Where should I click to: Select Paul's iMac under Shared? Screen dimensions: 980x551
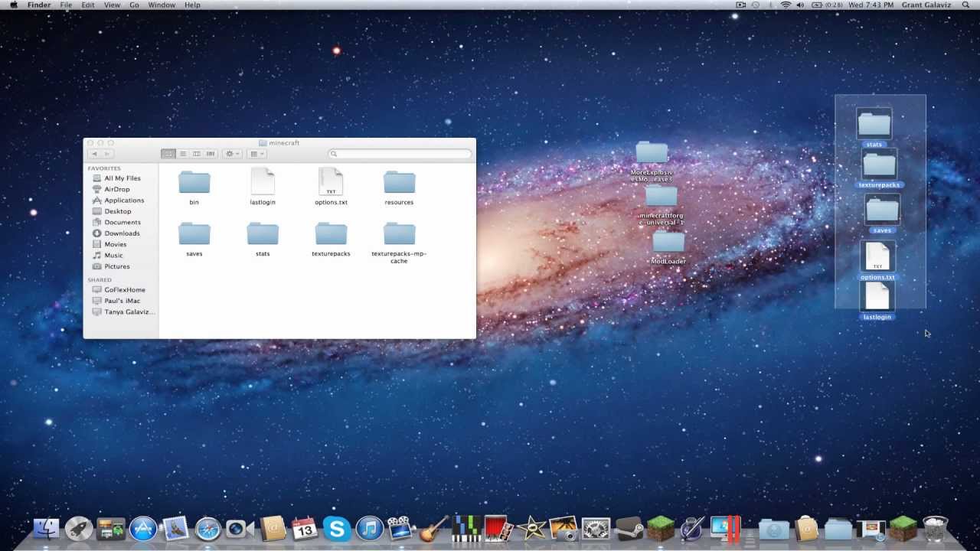pyautogui.click(x=121, y=301)
